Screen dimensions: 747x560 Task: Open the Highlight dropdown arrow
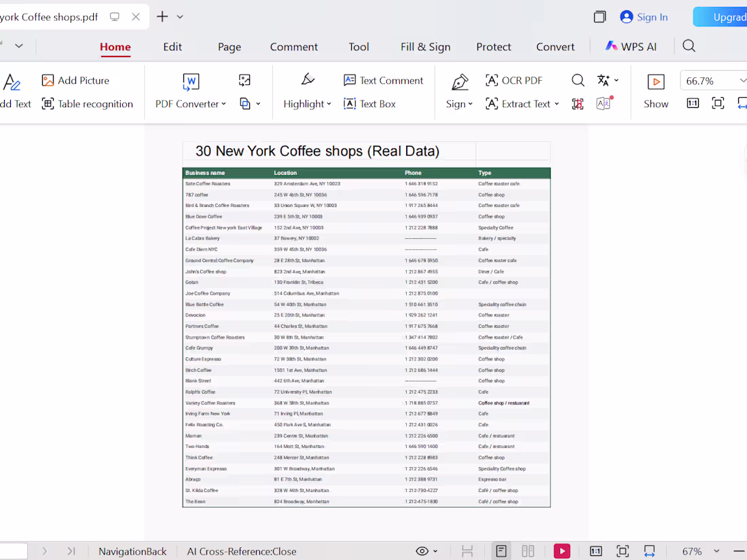click(x=329, y=104)
